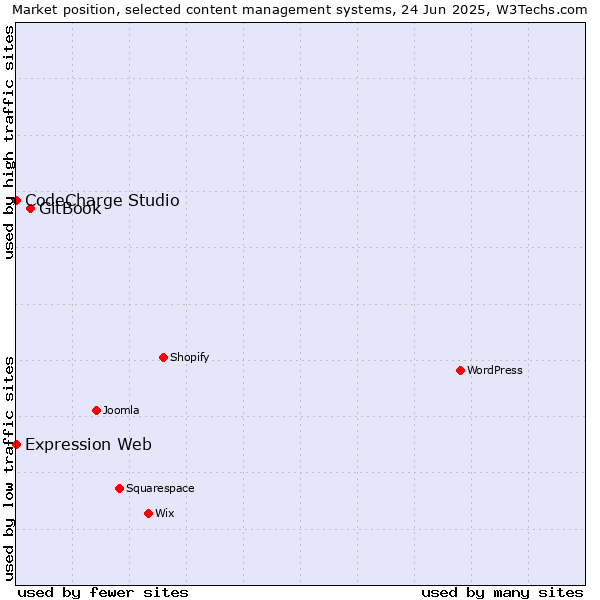Click the 'GitBook' label text

[70, 209]
